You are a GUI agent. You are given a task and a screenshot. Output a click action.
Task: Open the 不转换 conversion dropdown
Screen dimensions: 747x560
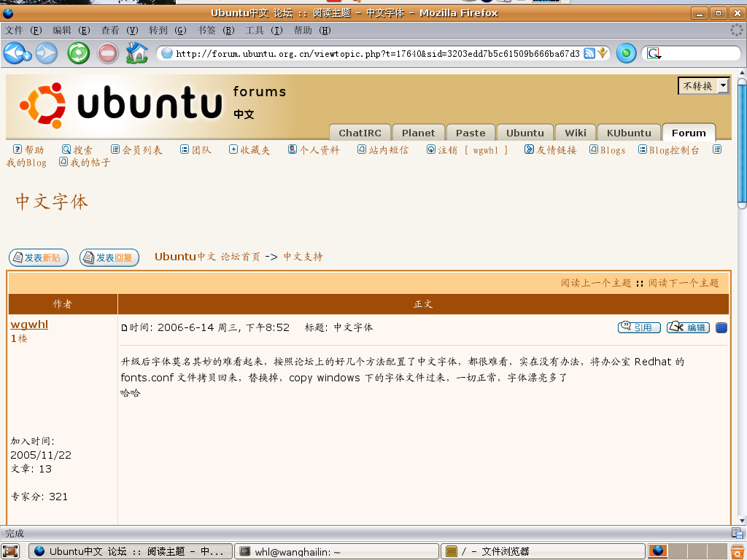704,86
